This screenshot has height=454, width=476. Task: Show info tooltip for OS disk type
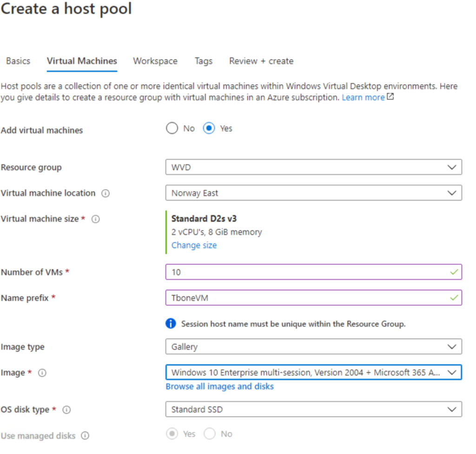pos(66,410)
